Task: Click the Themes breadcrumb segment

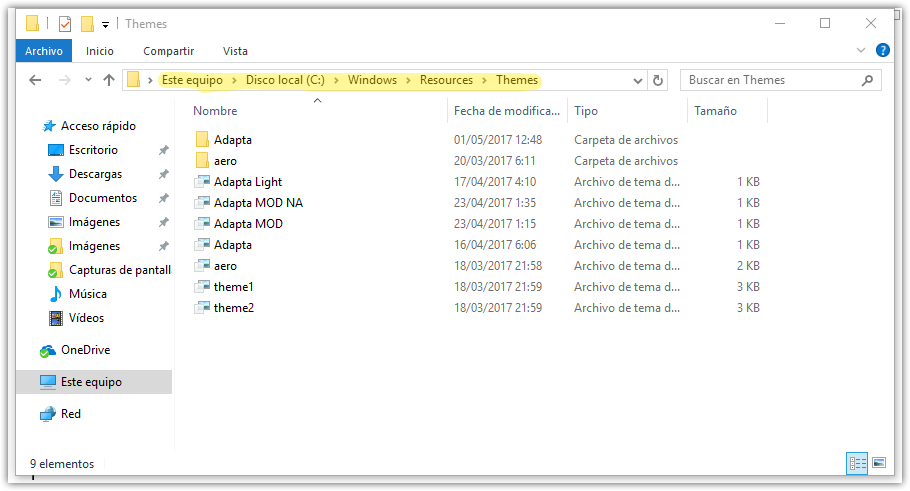Action: 517,80
